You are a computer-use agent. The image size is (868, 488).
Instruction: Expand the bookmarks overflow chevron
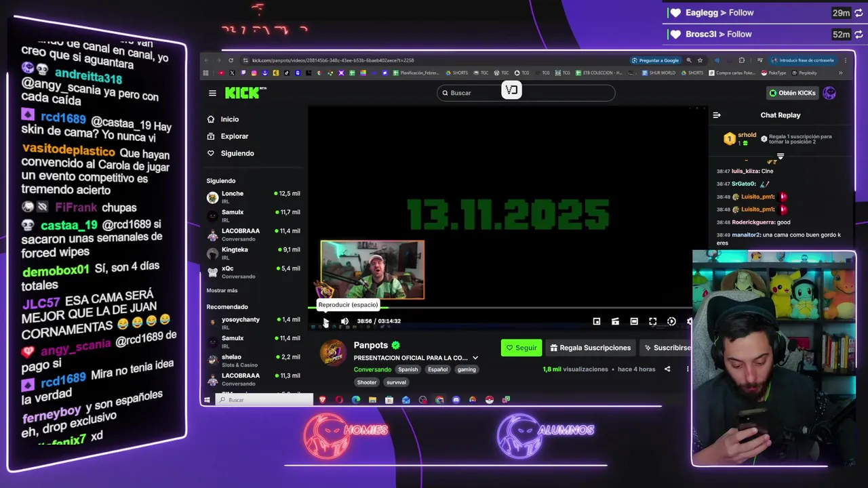841,73
